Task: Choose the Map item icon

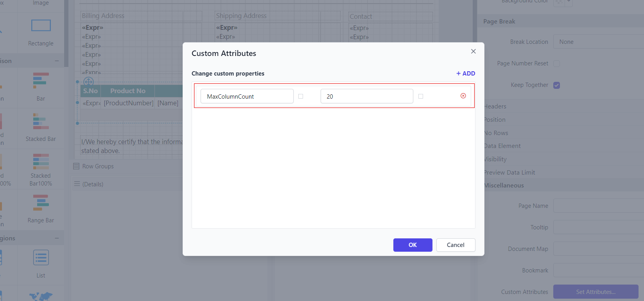Action: click(x=41, y=296)
